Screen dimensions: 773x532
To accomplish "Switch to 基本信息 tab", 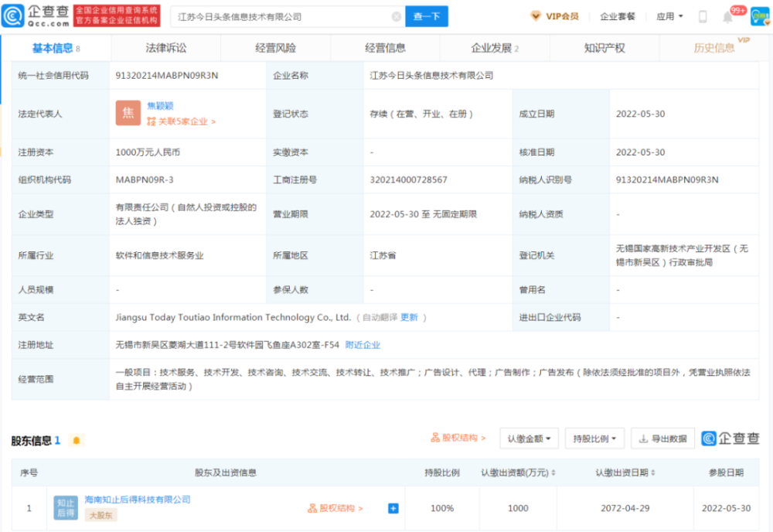I will 56,48.
